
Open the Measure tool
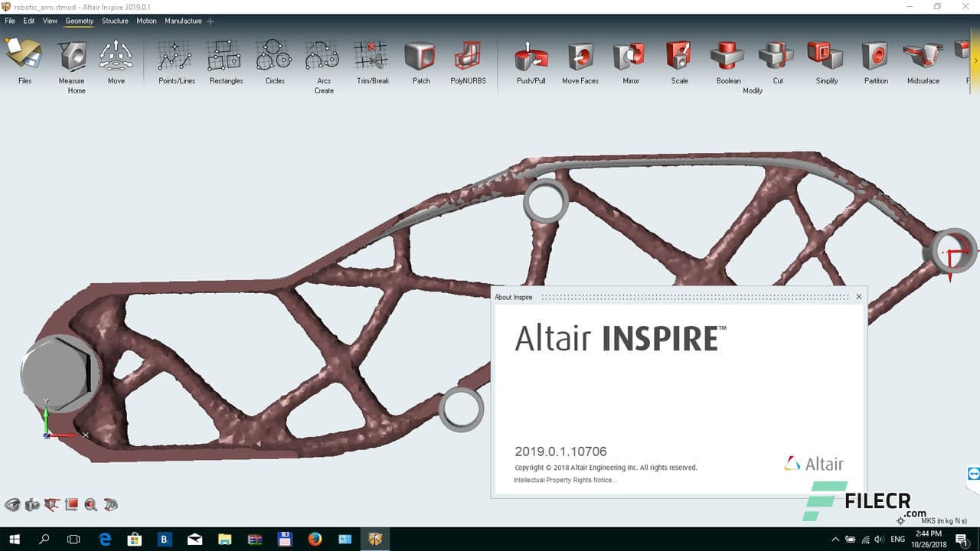point(71,55)
